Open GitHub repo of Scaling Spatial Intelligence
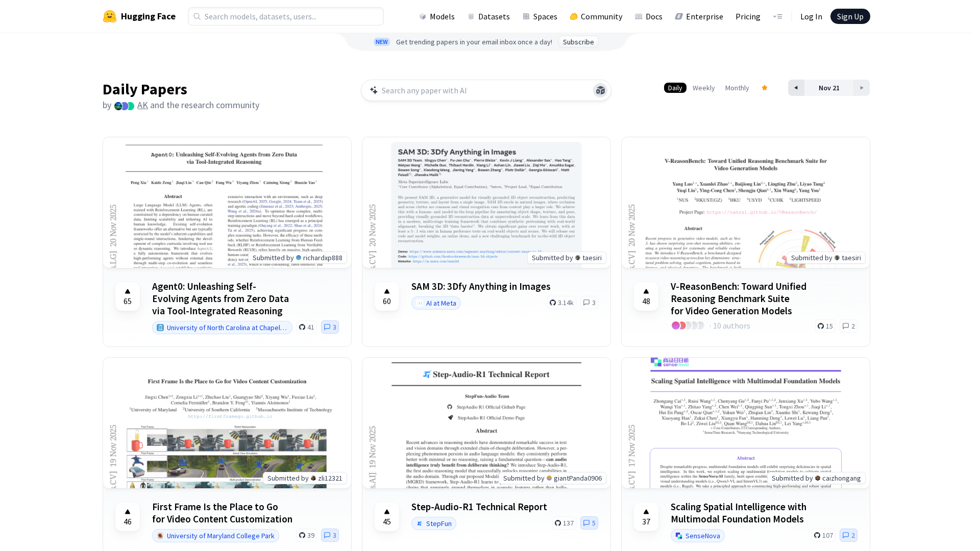980x551 pixels. tap(823, 535)
